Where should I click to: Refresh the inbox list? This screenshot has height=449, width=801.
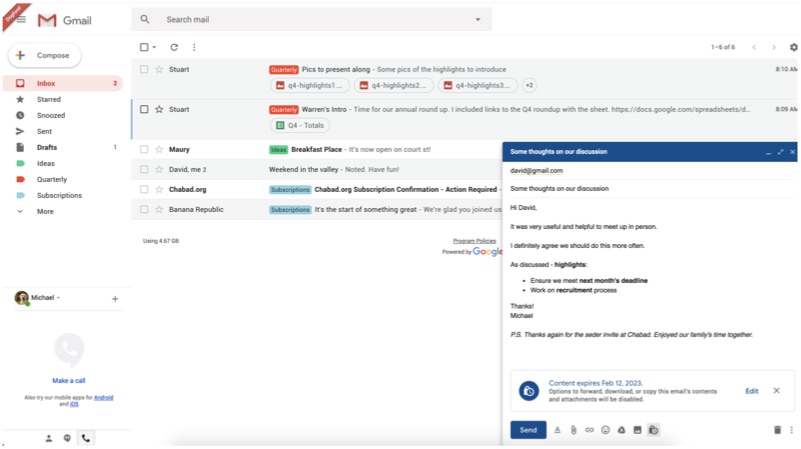tap(174, 47)
